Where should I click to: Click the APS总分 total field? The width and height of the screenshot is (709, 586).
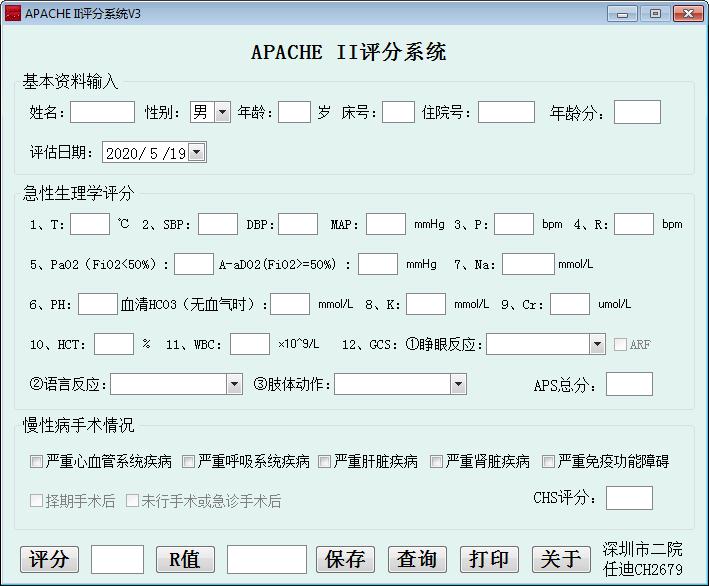pos(629,384)
